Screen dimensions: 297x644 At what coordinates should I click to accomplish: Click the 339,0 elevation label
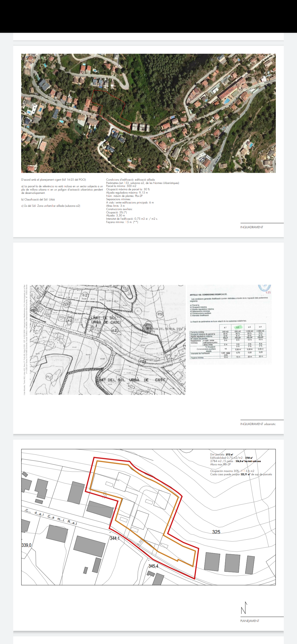pyautogui.click(x=26, y=545)
